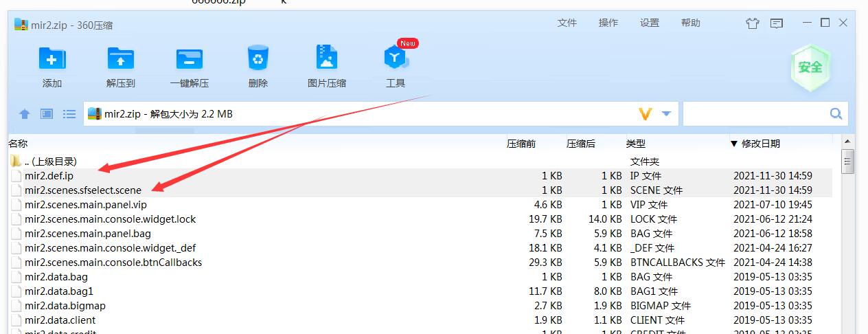This screenshot has width=868, height=334.
Task: Click the search input field
Action: point(755,114)
